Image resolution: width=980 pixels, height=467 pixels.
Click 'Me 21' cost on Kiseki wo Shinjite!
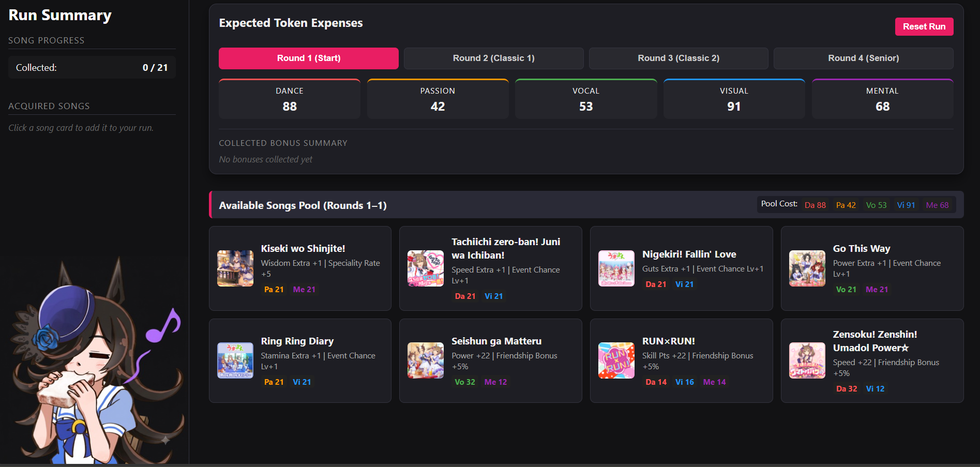point(304,290)
